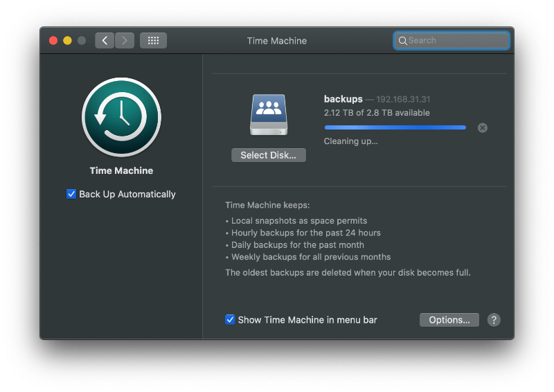
Task: Toggle the Back Up Automatically checkbox
Action: pos(71,194)
